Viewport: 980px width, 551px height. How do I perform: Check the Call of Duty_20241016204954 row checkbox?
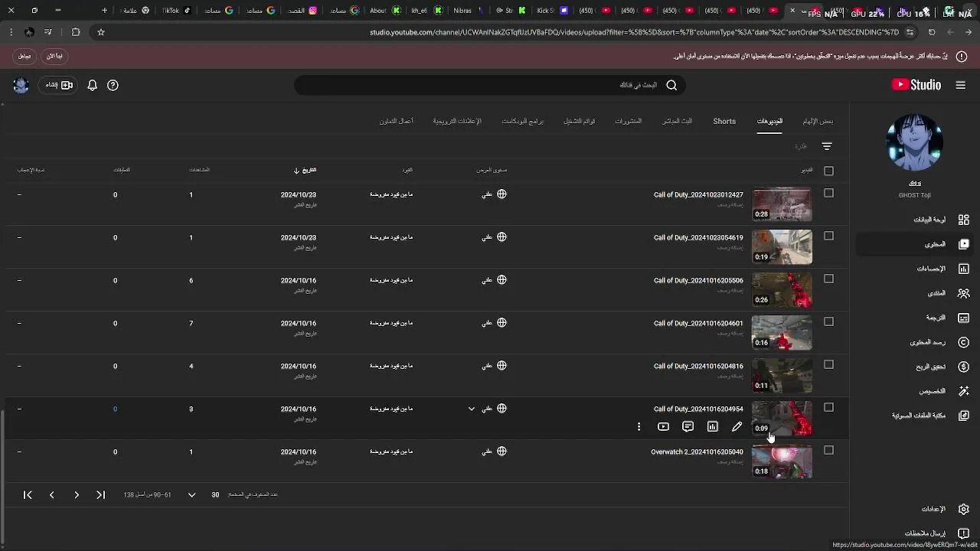point(828,408)
